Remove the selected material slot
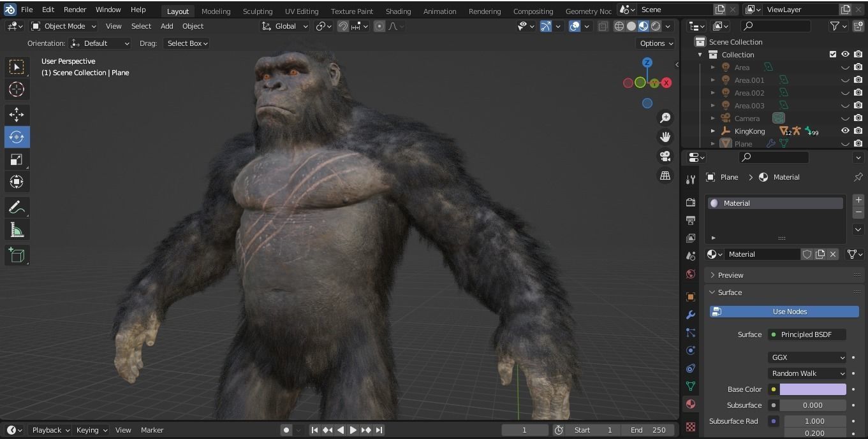This screenshot has width=868, height=439. click(x=858, y=212)
